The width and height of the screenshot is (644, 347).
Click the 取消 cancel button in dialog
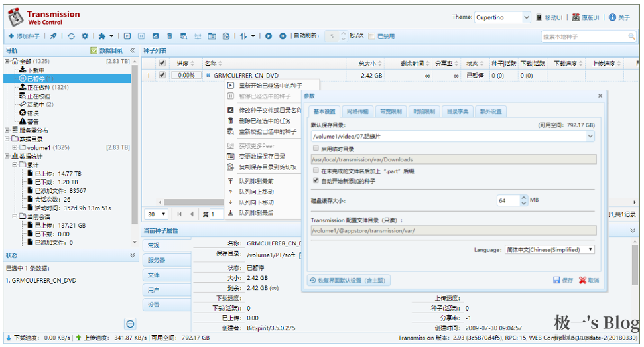[x=589, y=280]
